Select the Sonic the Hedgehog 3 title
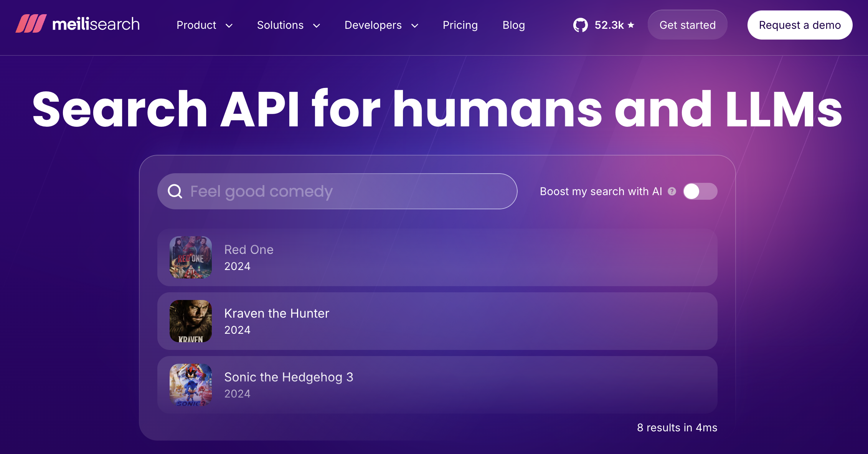 click(x=289, y=377)
